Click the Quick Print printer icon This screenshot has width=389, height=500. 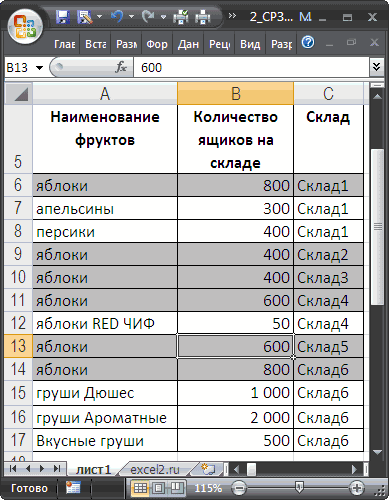click(x=203, y=16)
